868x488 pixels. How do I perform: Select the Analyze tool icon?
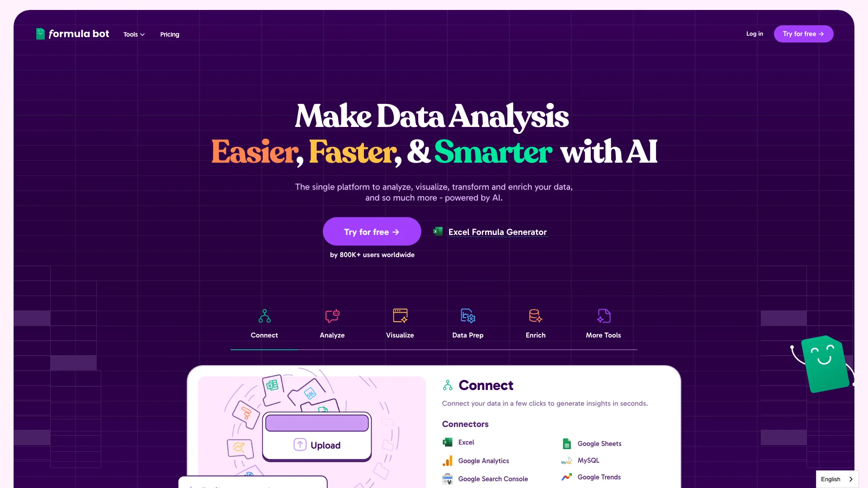(332, 316)
